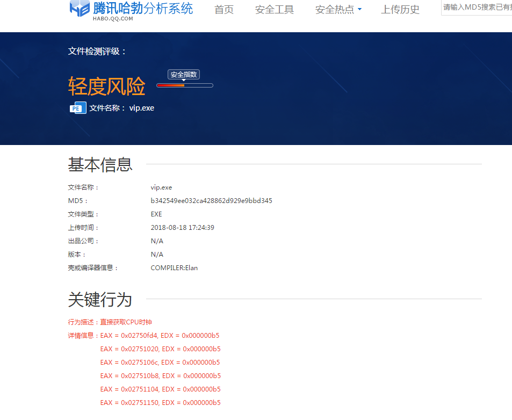
Task: Open the 安全工具 menu item
Action: click(275, 10)
